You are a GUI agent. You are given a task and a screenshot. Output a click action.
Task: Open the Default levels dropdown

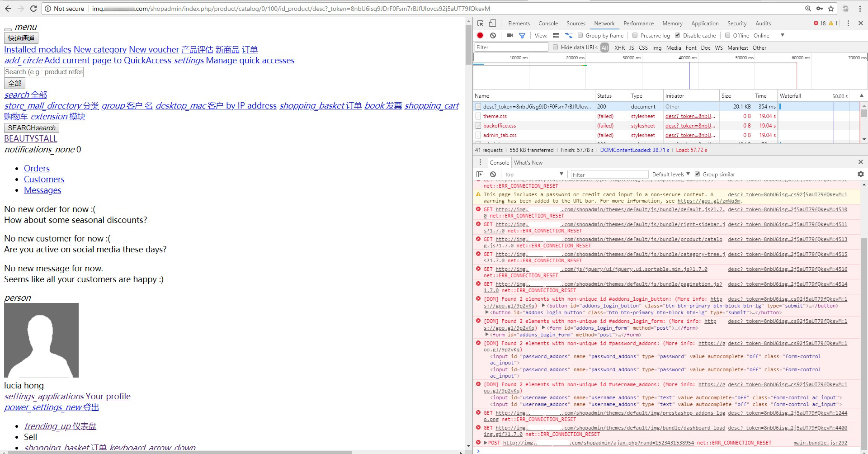(x=671, y=174)
